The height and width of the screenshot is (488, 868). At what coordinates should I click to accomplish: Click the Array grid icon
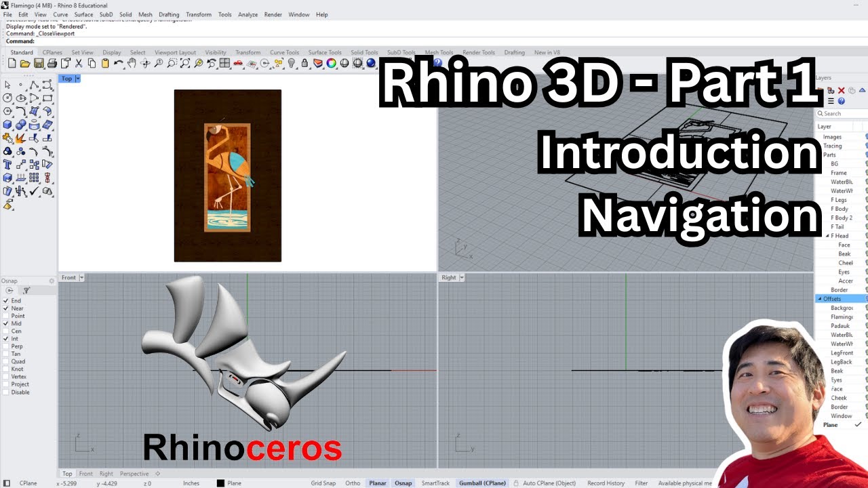[x=34, y=178]
